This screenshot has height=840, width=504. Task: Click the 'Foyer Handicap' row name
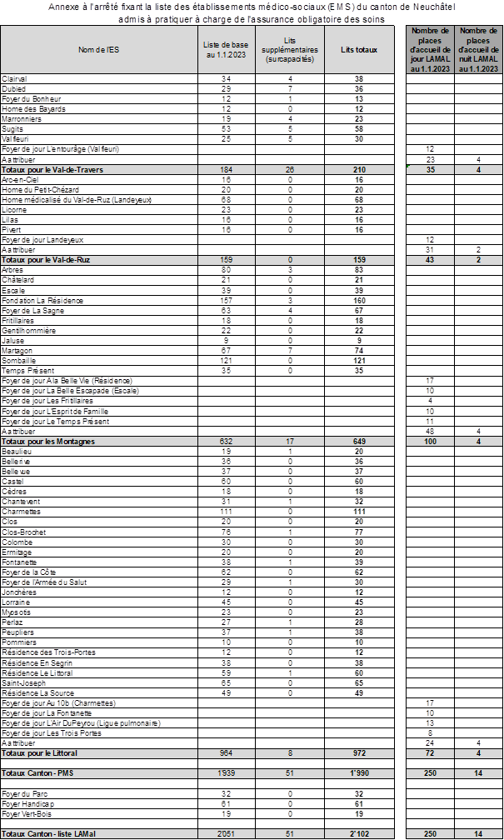27,804
